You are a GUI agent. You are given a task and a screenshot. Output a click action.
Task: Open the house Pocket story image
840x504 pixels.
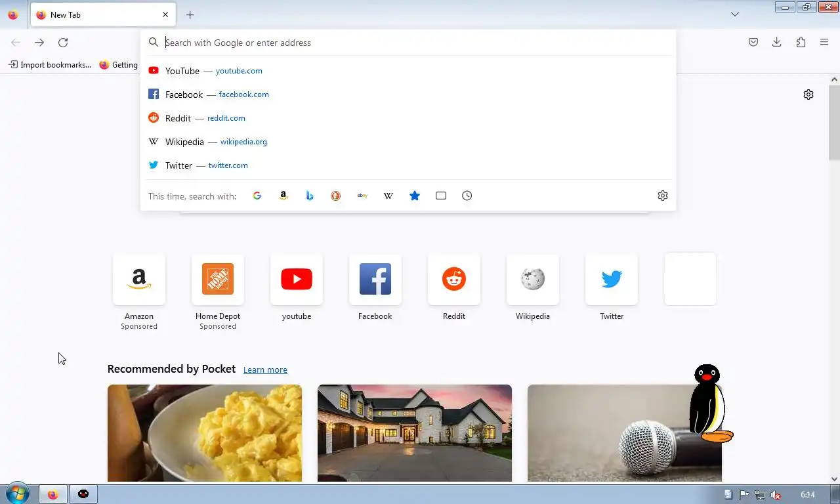(x=415, y=433)
